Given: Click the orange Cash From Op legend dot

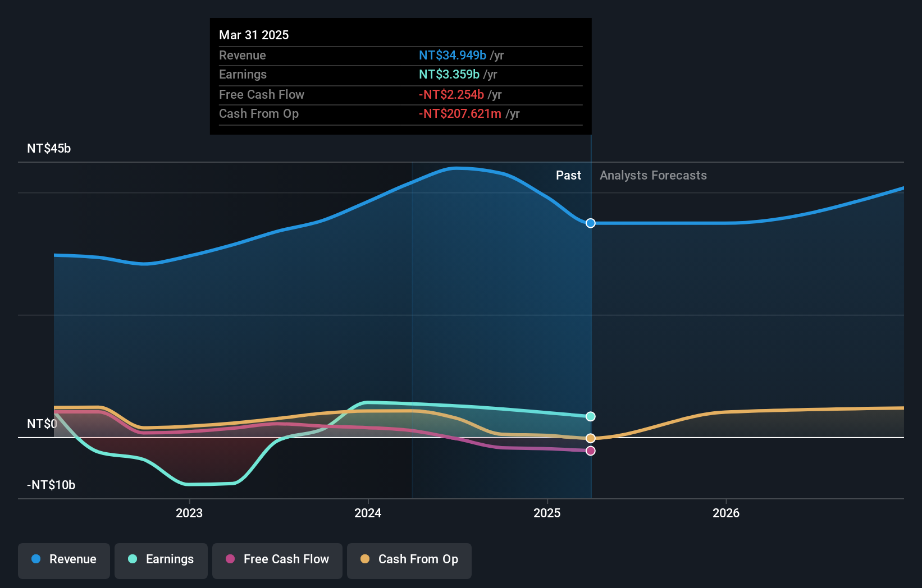Looking at the screenshot, I should coord(365,559).
